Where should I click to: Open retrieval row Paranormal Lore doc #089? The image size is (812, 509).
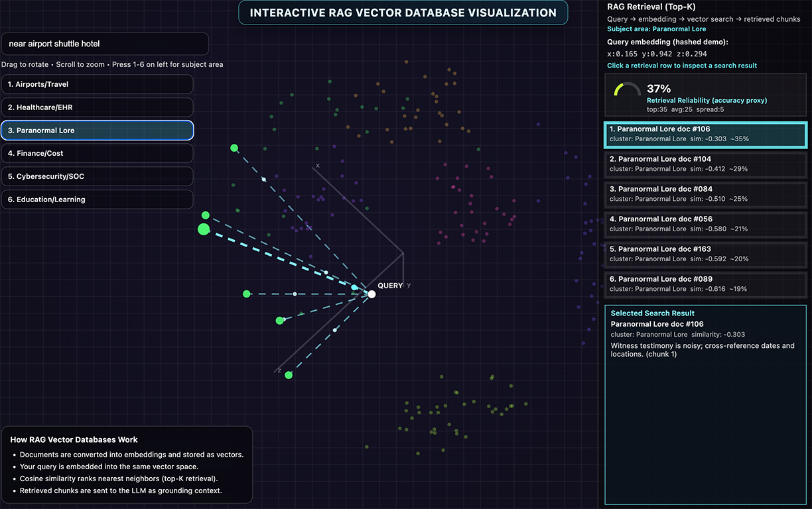coord(705,284)
